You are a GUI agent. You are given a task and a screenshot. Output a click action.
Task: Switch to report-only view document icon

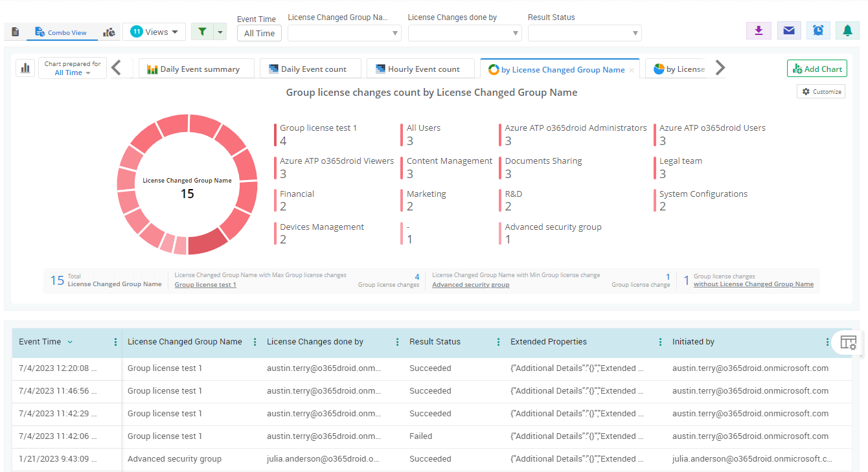click(x=16, y=32)
